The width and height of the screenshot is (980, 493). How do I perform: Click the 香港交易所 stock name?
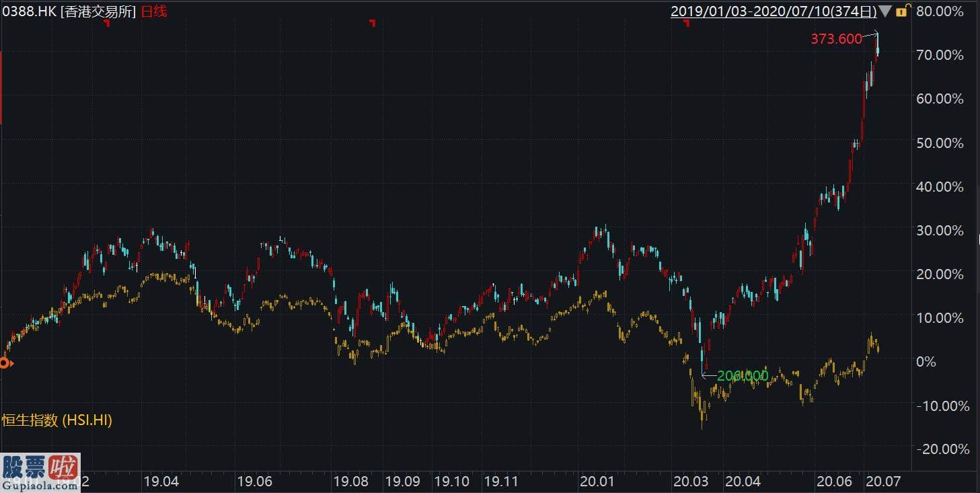pos(98,11)
